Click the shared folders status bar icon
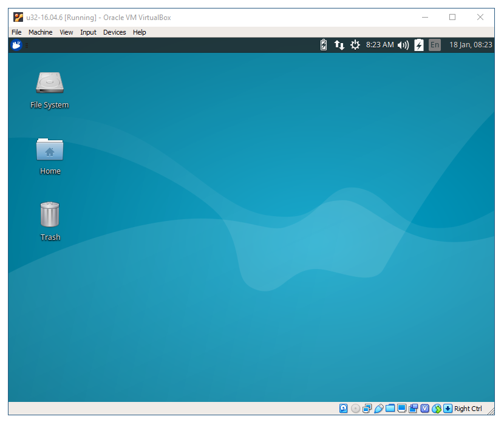504x425 pixels. (x=390, y=409)
